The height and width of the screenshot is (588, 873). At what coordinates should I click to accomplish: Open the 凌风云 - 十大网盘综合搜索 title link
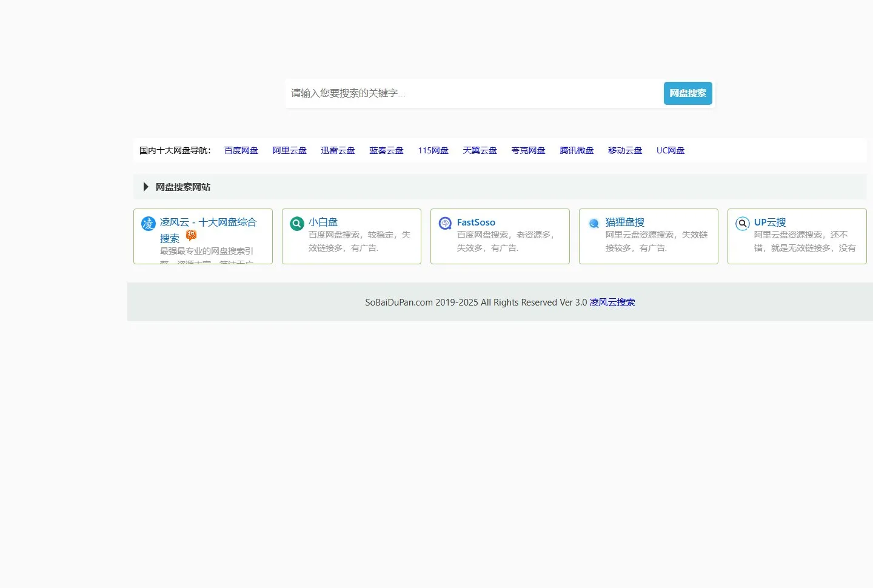pyautogui.click(x=208, y=230)
